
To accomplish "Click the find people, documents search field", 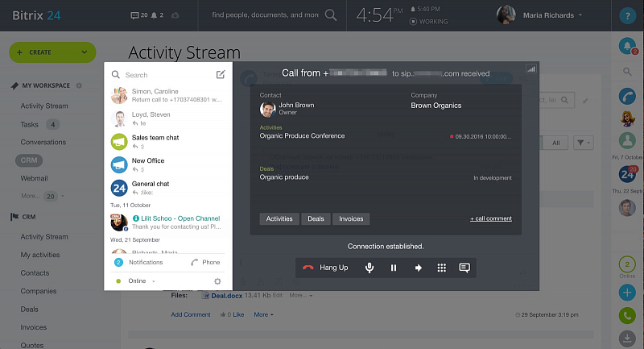I will (266, 15).
